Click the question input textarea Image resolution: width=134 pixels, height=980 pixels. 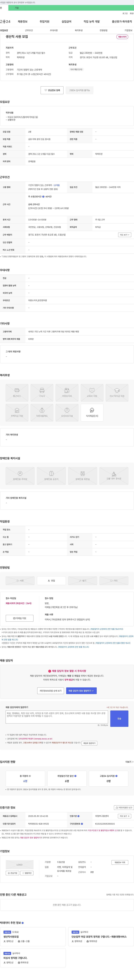click(x=57, y=717)
